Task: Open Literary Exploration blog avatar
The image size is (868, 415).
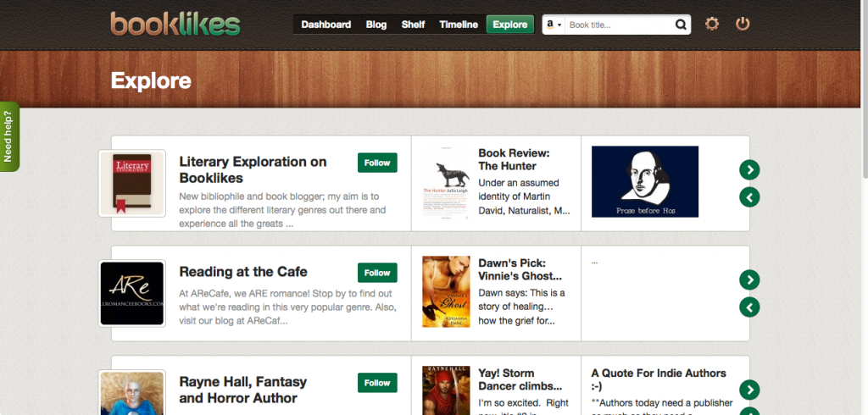Action: tap(131, 183)
